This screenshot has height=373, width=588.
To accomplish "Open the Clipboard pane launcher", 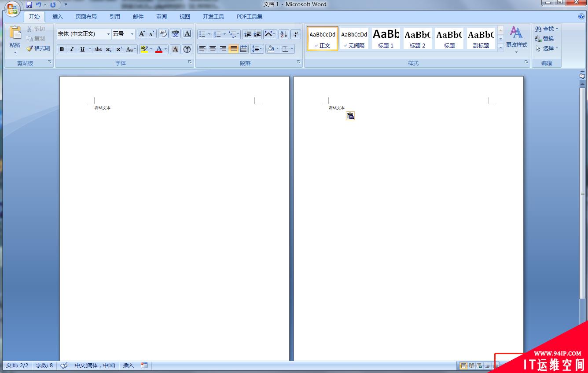I will (50, 62).
